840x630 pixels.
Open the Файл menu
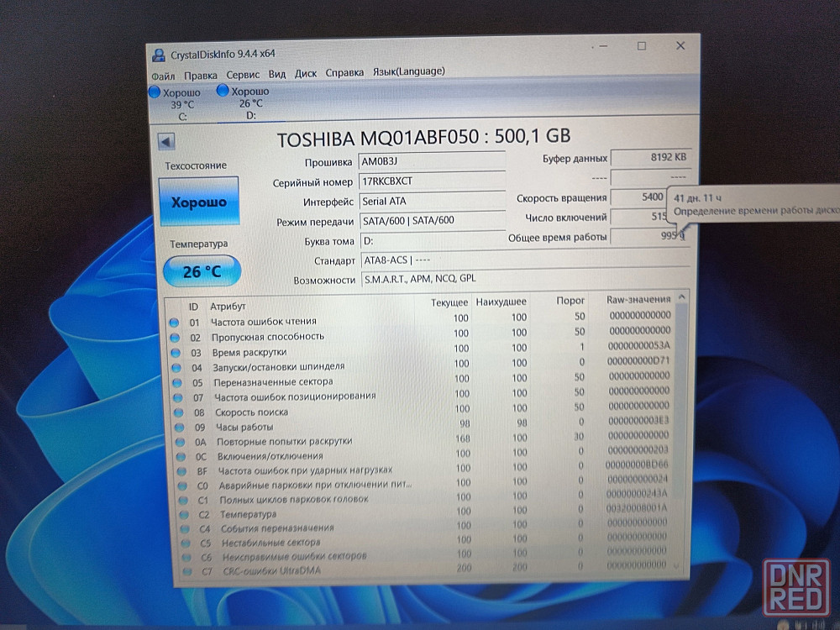163,75
